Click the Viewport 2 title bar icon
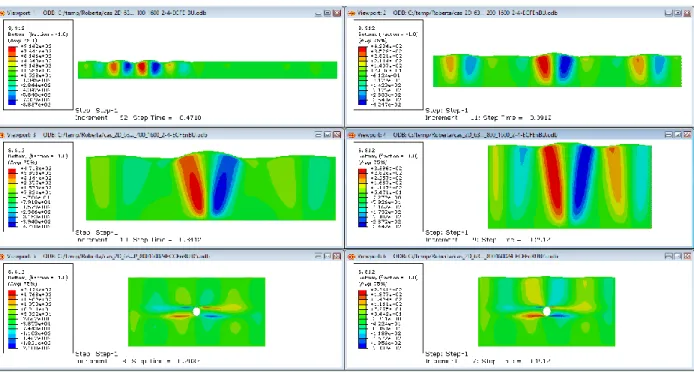Viewport: 694px width, 372px height. click(x=352, y=13)
